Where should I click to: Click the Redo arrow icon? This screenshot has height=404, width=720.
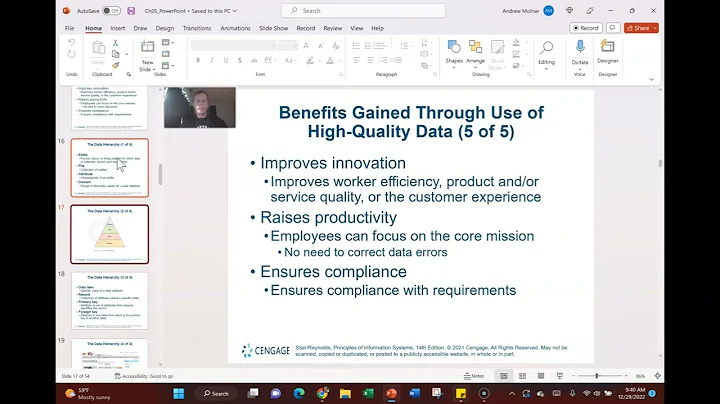coord(71,54)
